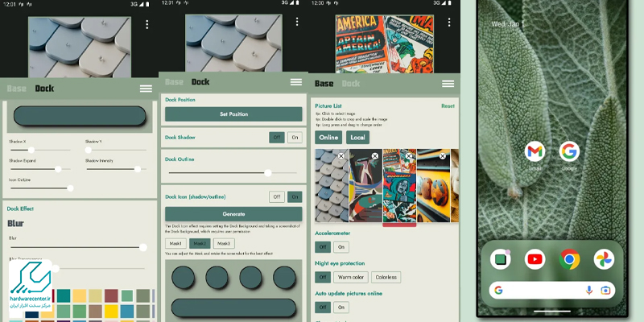The width and height of the screenshot is (644, 322).
Task: Tap Google Lens camera in search bar
Action: coord(605,290)
